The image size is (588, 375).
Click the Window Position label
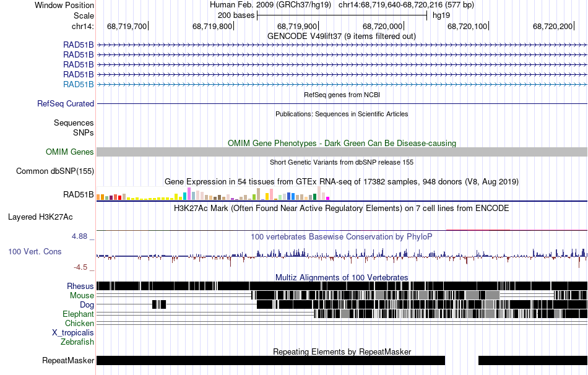click(64, 5)
